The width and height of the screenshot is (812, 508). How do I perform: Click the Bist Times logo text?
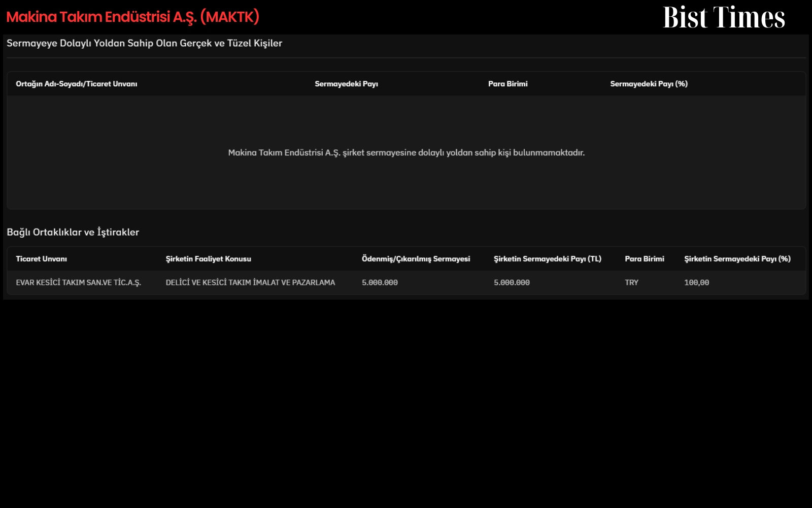(724, 17)
